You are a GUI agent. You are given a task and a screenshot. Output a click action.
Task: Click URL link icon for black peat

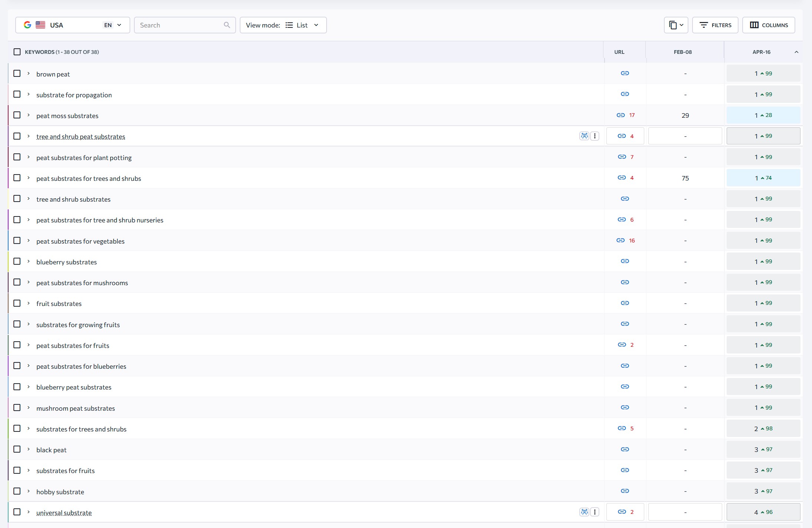(625, 449)
